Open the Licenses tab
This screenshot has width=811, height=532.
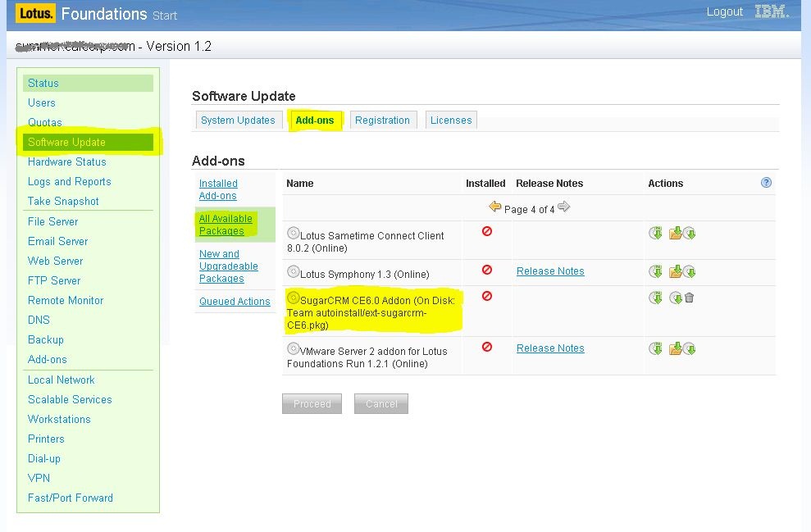coord(451,120)
